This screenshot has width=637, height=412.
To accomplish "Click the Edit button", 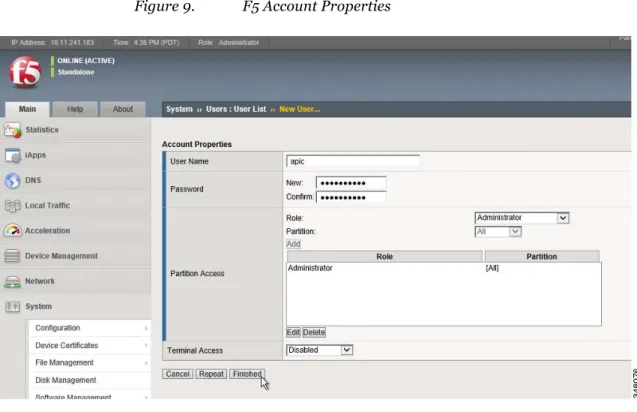I will pos(293,332).
